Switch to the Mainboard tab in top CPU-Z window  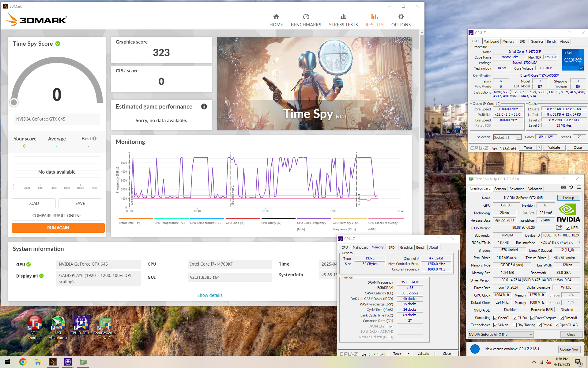491,41
